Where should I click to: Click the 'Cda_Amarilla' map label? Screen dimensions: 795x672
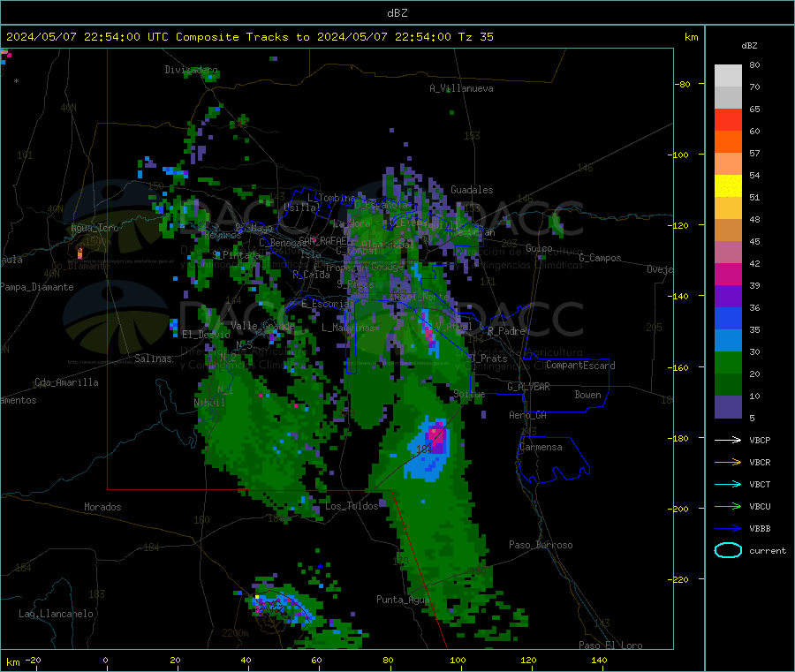tap(66, 382)
